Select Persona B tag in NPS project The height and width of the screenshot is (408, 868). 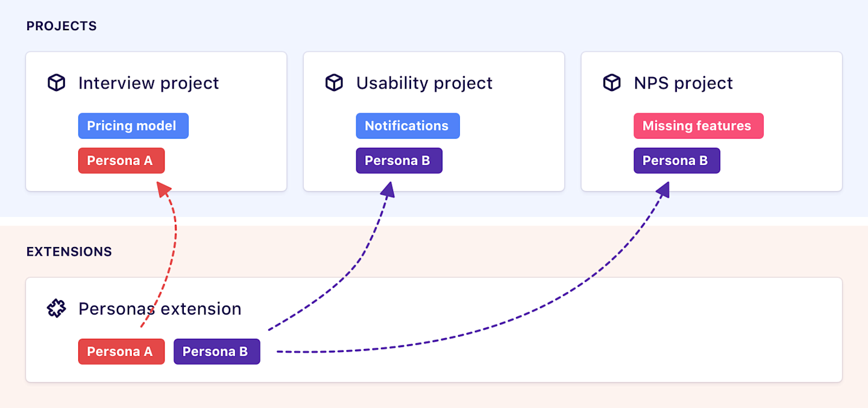(676, 161)
